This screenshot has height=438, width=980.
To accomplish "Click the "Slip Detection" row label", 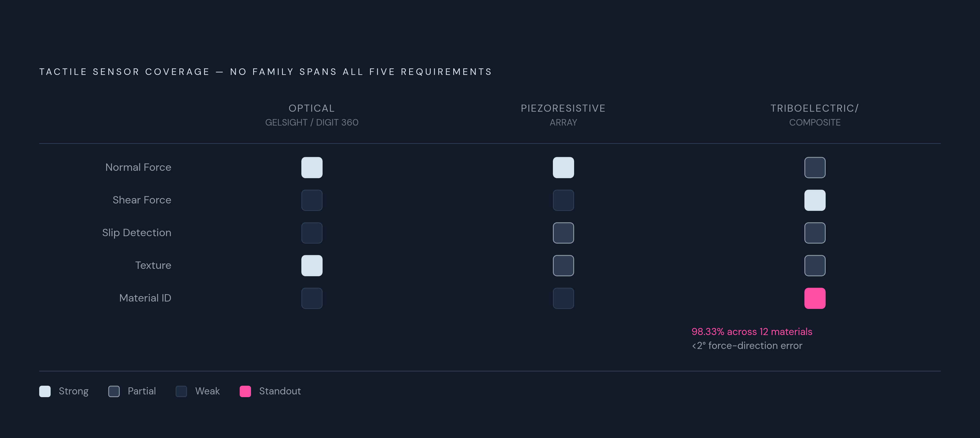I will point(137,233).
